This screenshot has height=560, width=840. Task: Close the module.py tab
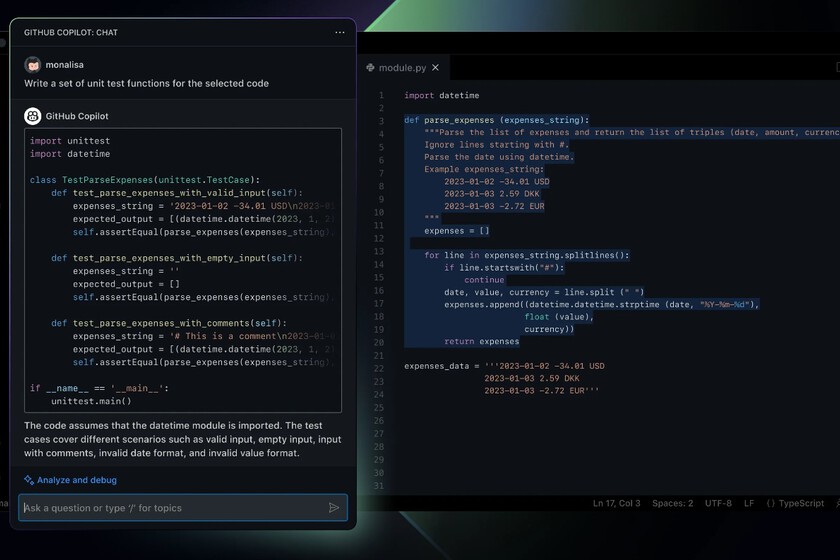pos(436,68)
